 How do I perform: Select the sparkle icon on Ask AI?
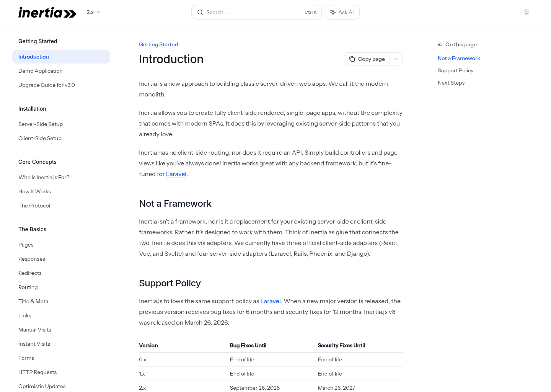(333, 12)
